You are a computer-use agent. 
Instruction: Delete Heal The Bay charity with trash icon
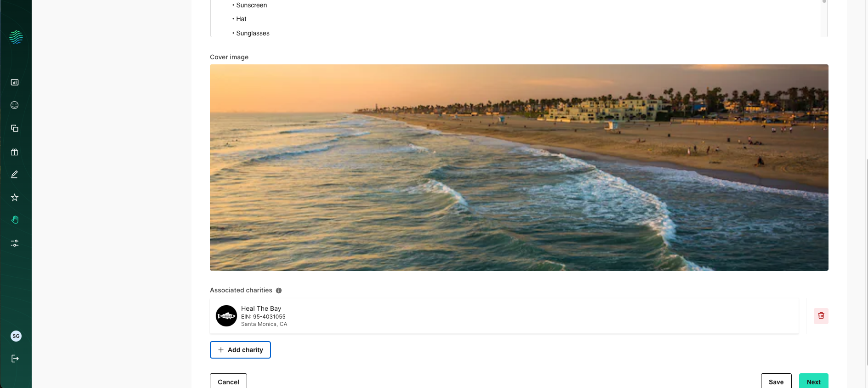821,316
